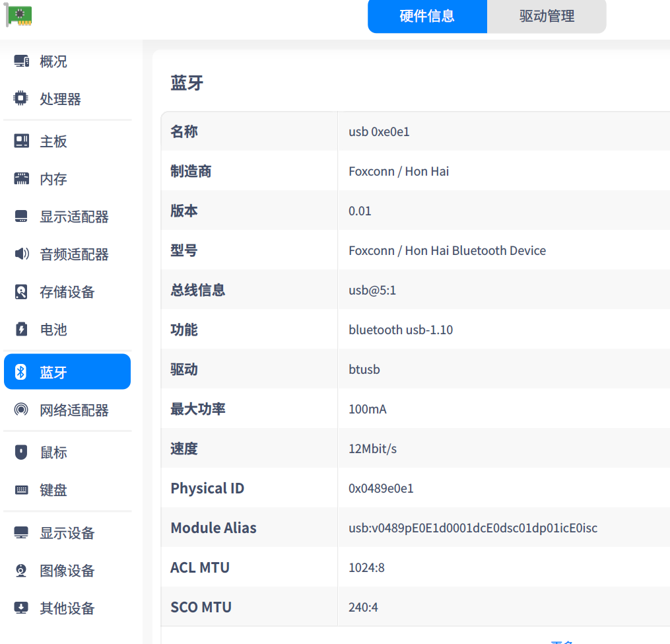This screenshot has height=644, width=670.
Task: Select the 概况 overview icon in sidebar
Action: (x=21, y=61)
